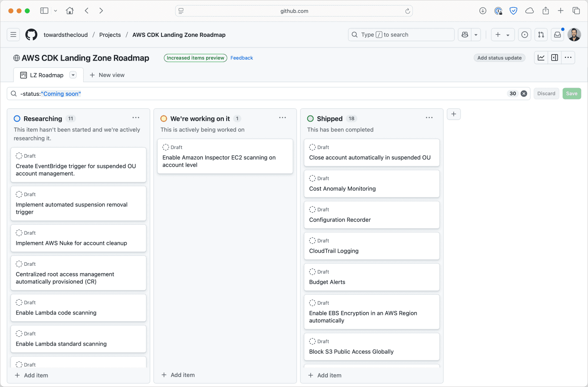Open Copilot chat icon

465,35
